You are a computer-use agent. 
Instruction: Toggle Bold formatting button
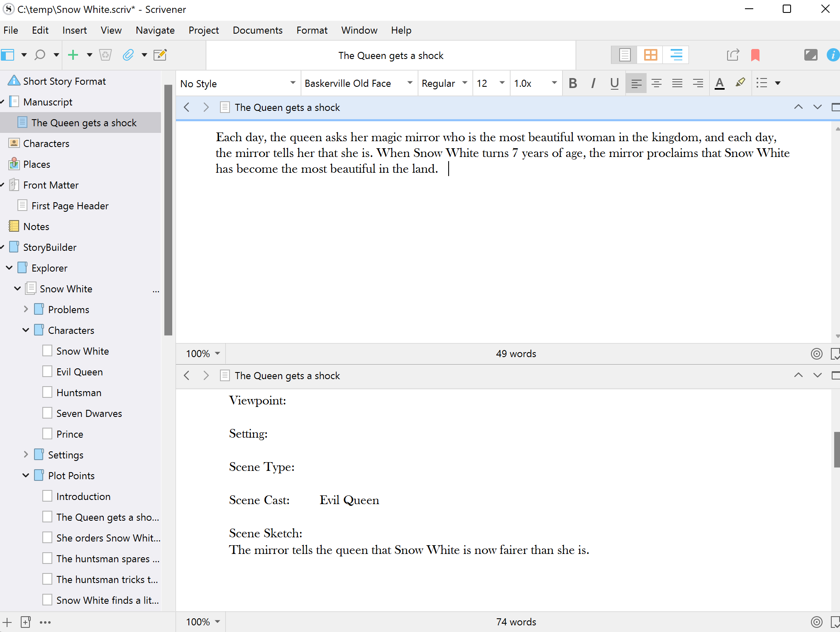click(573, 83)
